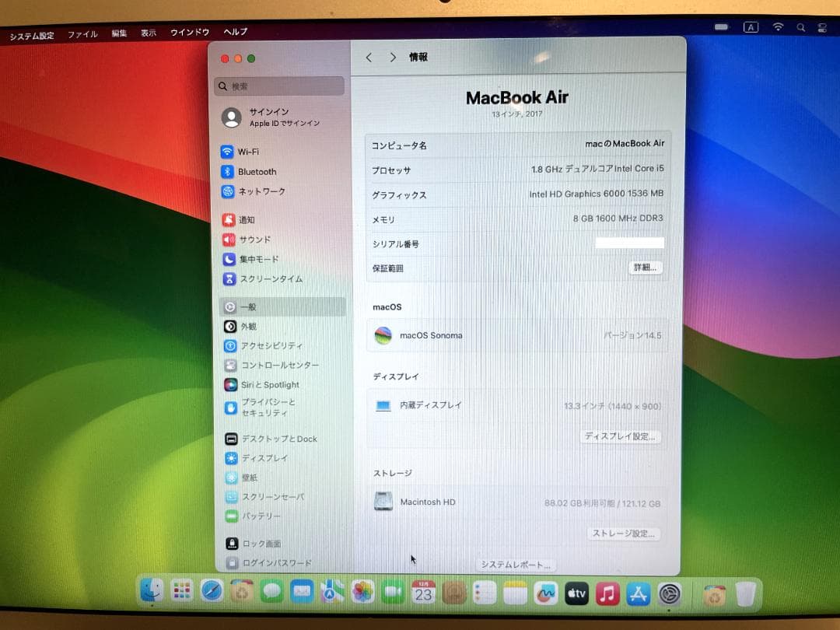
Task: Click the 詳細 button next to 保証範囲
Action: tap(646, 268)
